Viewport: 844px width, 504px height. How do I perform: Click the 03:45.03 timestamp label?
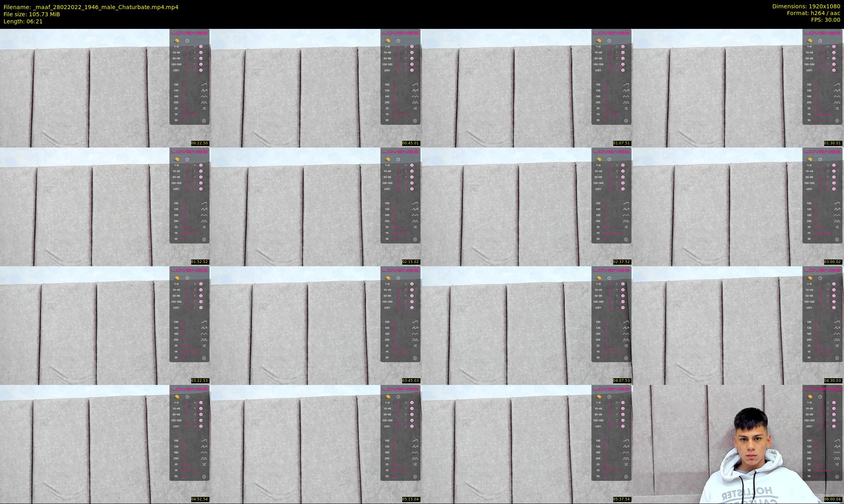click(x=411, y=381)
